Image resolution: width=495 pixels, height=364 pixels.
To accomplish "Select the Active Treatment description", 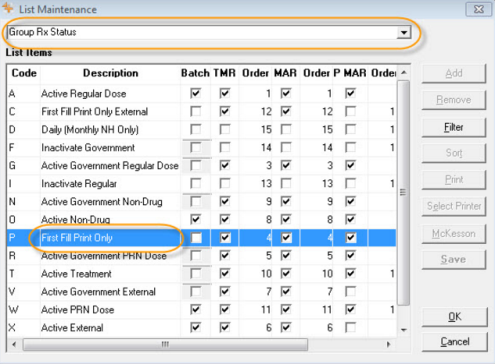I will point(76,274).
